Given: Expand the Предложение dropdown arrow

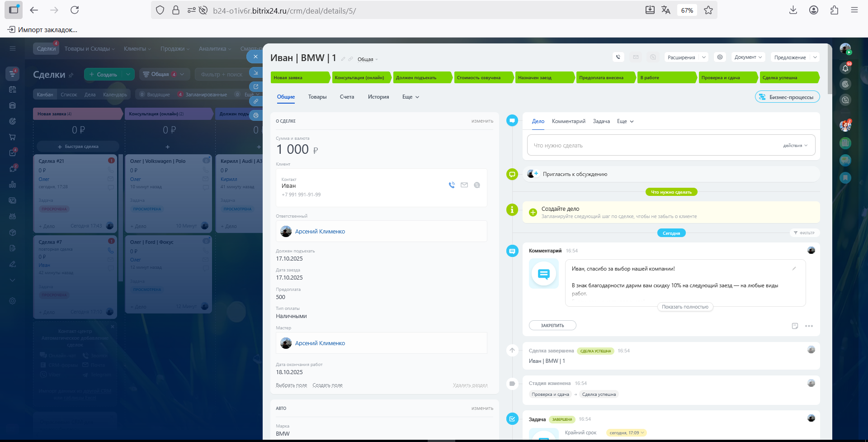Looking at the screenshot, I should point(815,57).
